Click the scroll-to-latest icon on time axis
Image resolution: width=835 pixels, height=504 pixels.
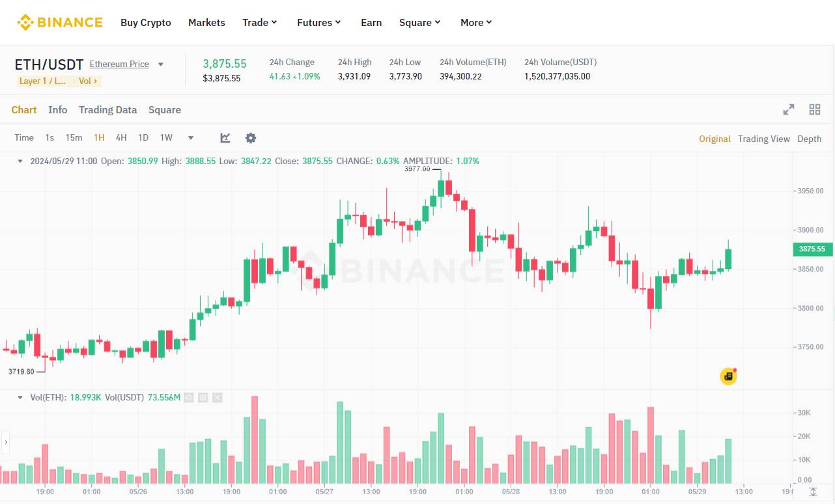(813, 492)
